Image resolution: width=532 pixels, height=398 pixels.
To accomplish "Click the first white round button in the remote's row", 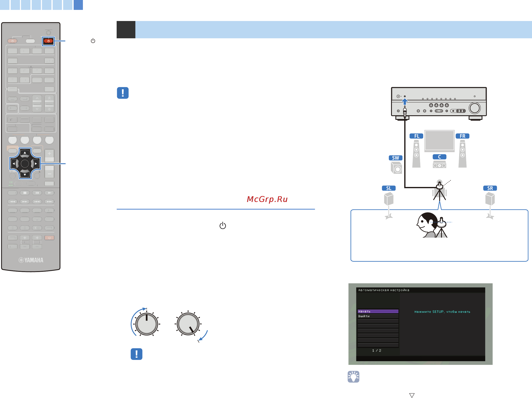I will tap(13, 140).
